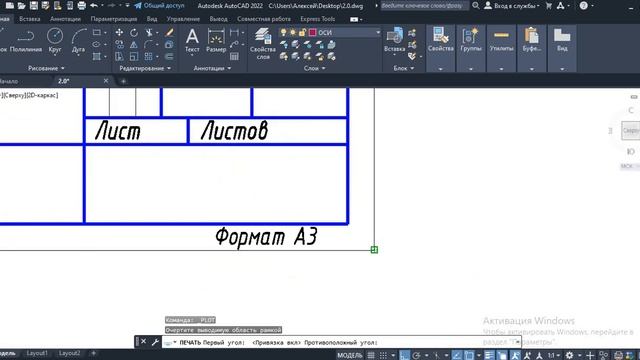Insert a Table from Annotations panel
The width and height of the screenshot is (640, 360).
click(x=234, y=57)
